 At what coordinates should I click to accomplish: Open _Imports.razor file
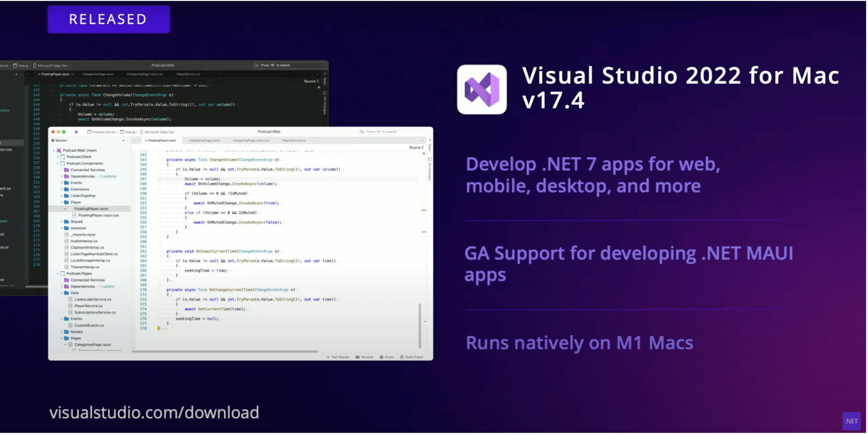(80, 235)
